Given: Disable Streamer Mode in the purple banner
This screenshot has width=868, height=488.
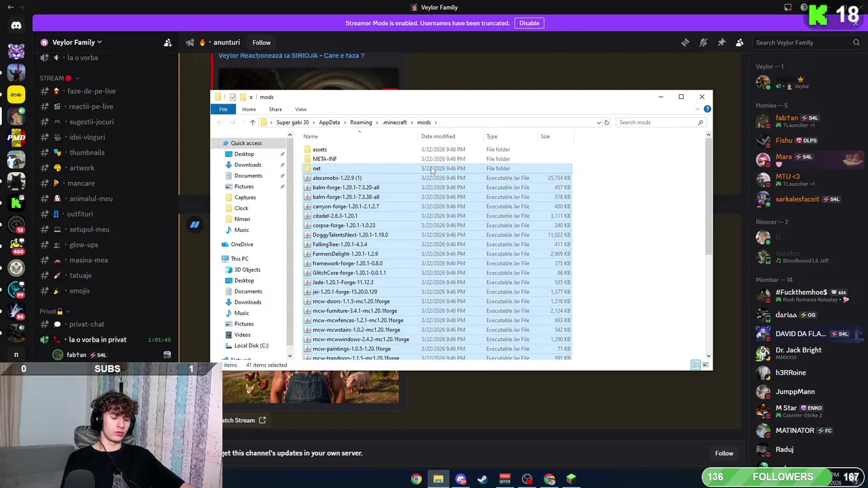Looking at the screenshot, I should [529, 23].
